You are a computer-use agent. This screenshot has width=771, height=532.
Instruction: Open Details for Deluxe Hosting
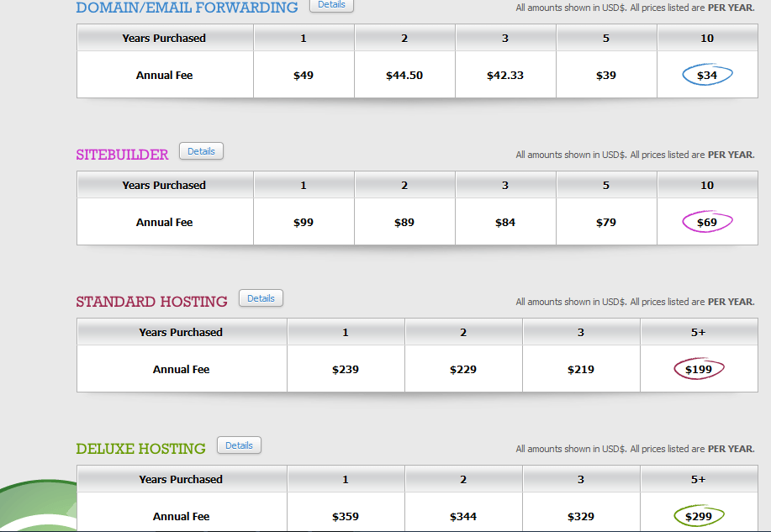click(x=239, y=445)
